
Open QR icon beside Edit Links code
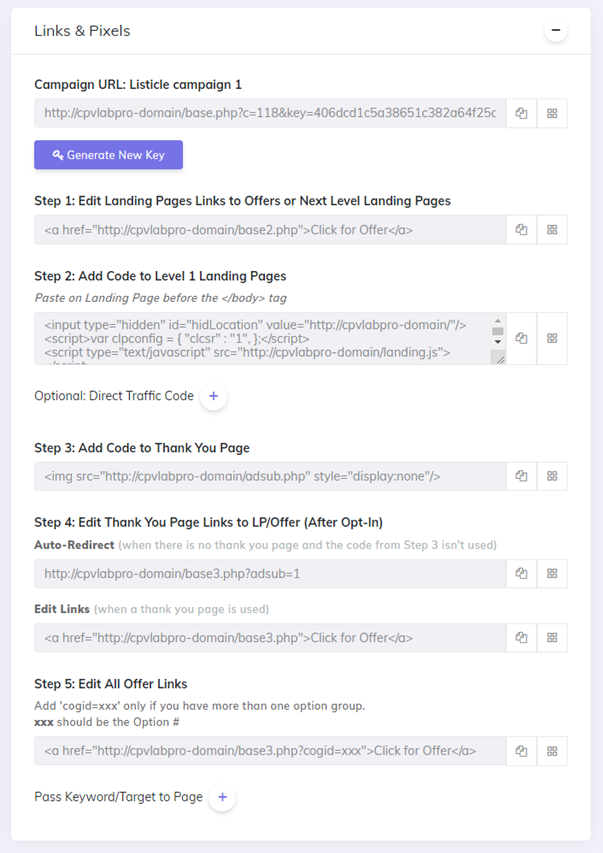click(552, 638)
